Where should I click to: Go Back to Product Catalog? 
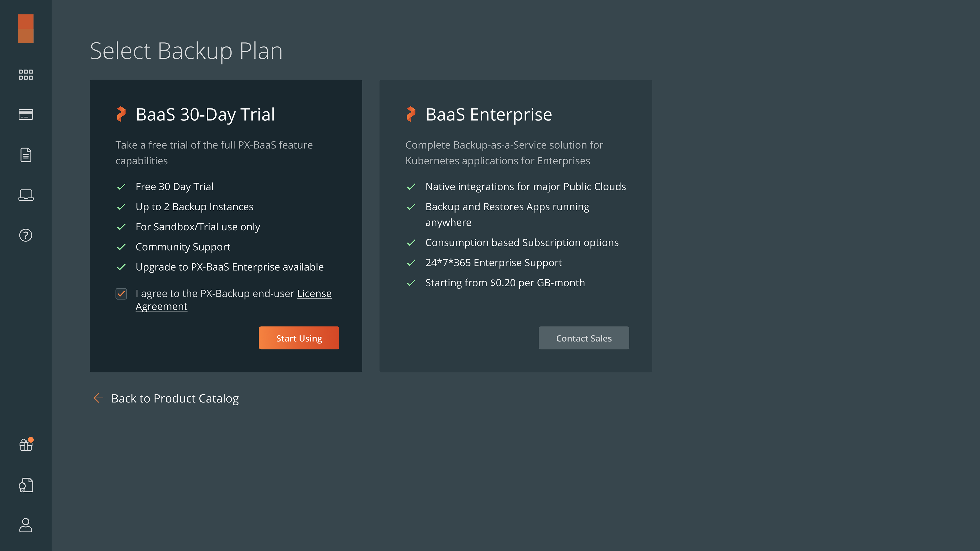(175, 398)
